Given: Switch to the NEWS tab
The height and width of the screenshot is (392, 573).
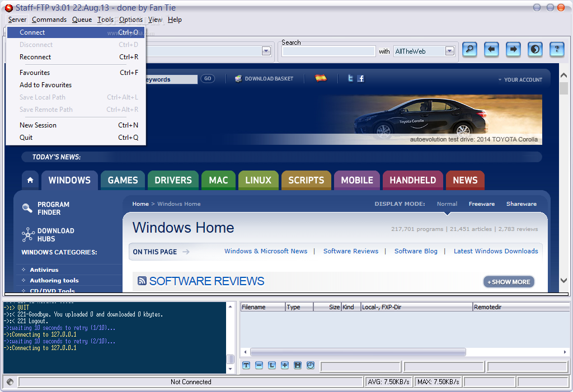Looking at the screenshot, I should pos(465,180).
